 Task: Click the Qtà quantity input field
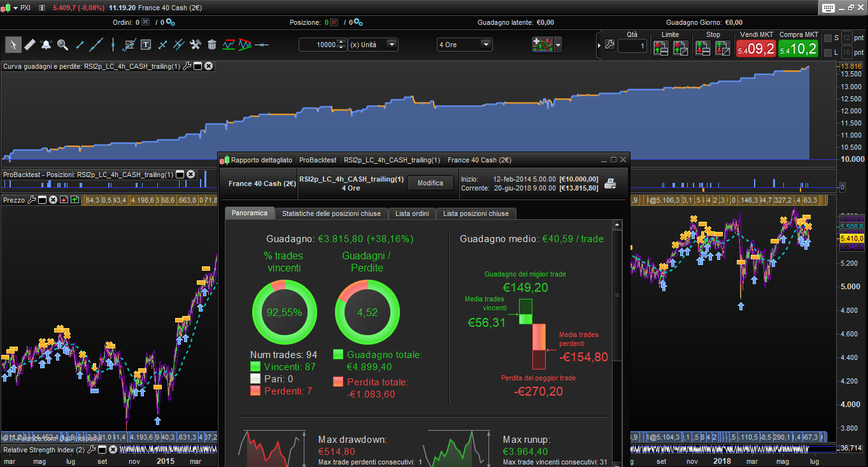pos(632,46)
